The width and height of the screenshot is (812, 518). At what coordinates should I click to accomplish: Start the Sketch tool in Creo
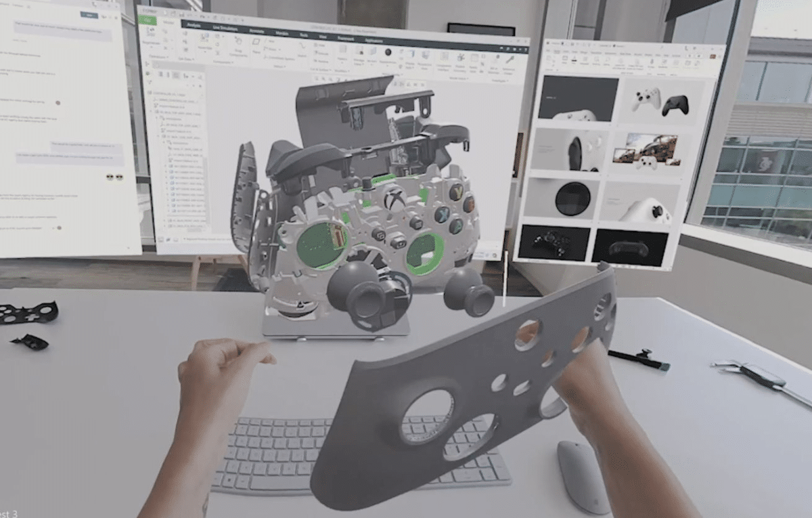coord(302,47)
